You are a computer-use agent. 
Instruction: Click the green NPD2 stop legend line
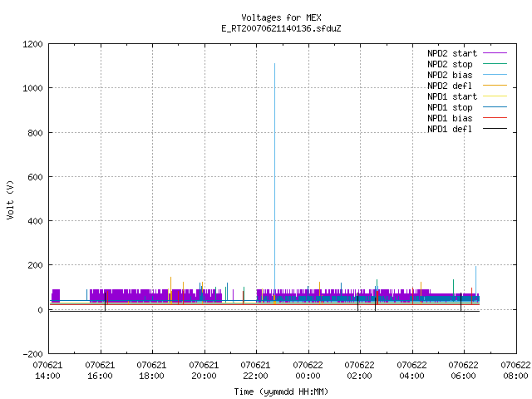tap(495, 64)
